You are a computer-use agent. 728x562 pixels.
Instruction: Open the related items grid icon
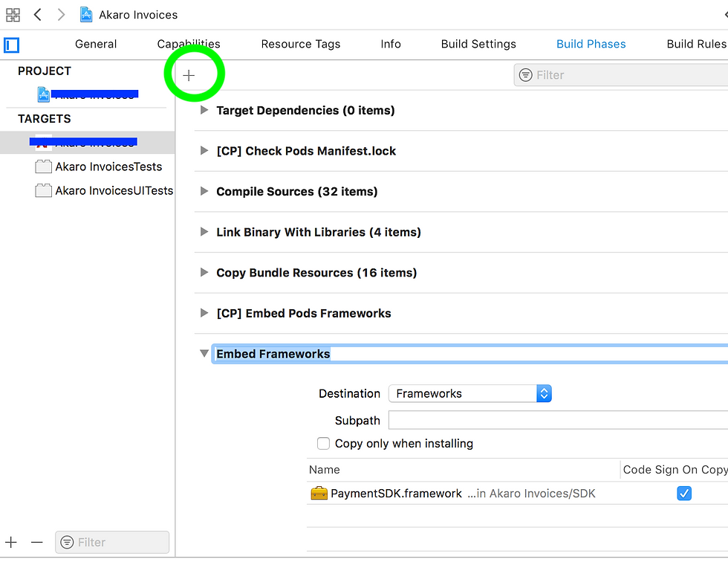[x=13, y=15]
